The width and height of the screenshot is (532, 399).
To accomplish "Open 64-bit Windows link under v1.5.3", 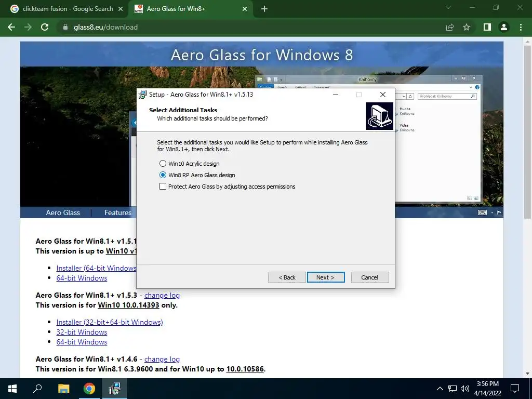I will click(x=82, y=342).
